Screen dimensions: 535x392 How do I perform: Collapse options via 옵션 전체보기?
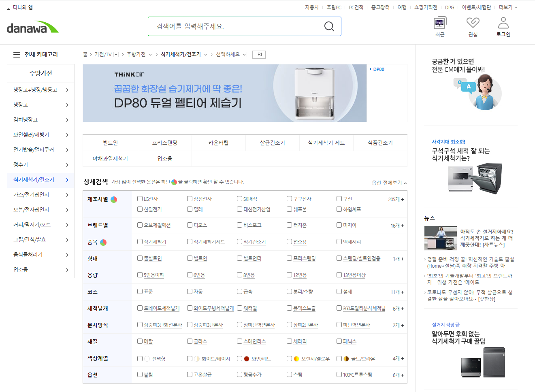coord(389,183)
